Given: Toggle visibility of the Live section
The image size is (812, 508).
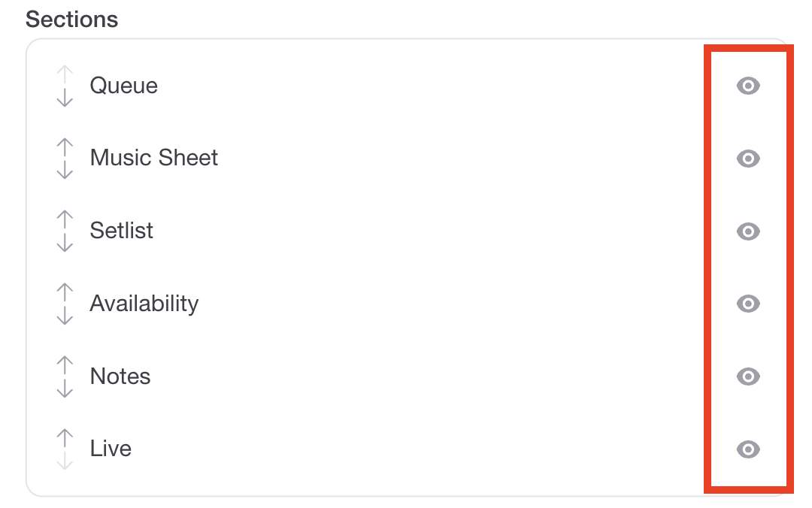Looking at the screenshot, I should (x=747, y=449).
